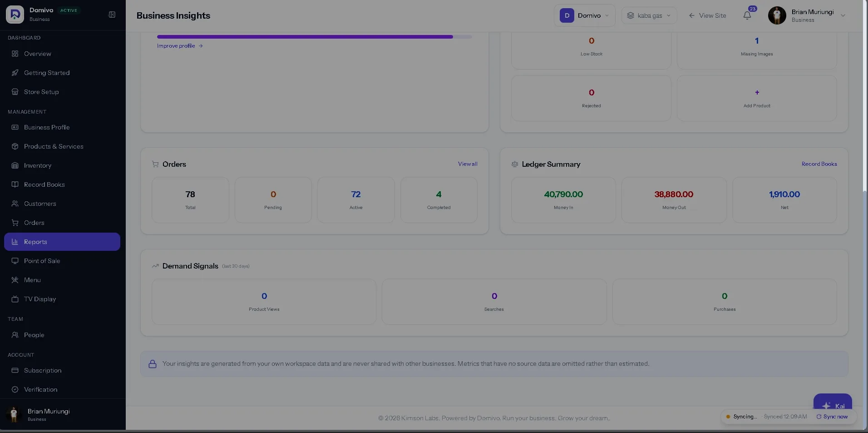This screenshot has height=433, width=868.
Task: Click the Menu utensils icon
Action: (x=15, y=280)
